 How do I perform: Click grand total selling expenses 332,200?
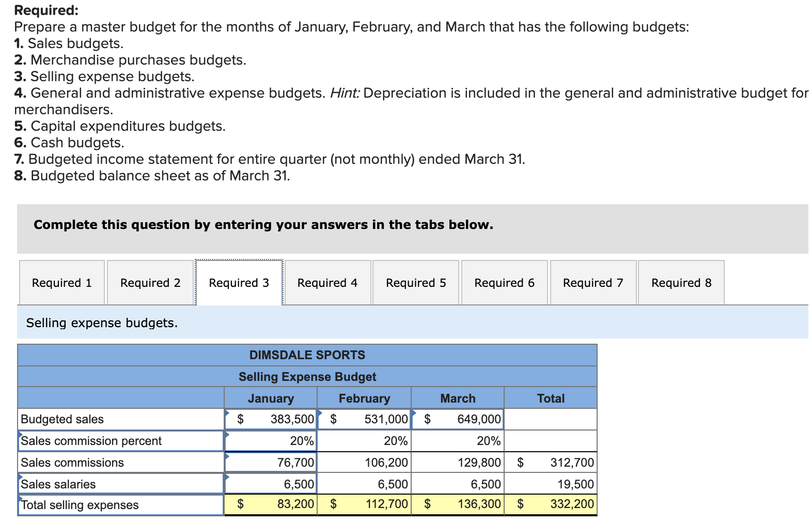point(551,504)
